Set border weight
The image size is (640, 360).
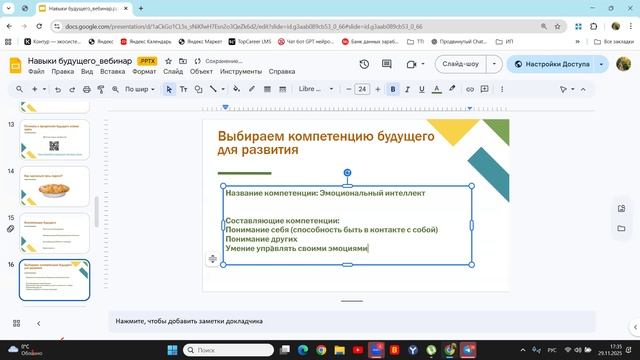point(267,89)
